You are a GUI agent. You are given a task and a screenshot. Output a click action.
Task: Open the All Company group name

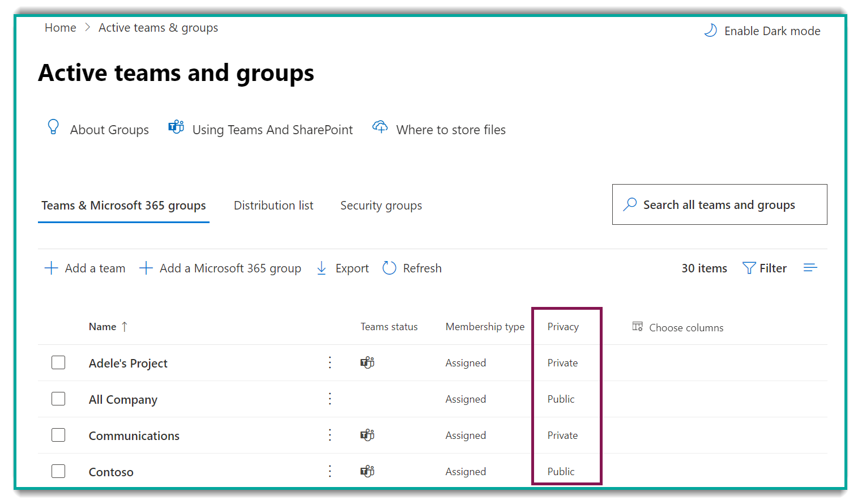pos(123,399)
